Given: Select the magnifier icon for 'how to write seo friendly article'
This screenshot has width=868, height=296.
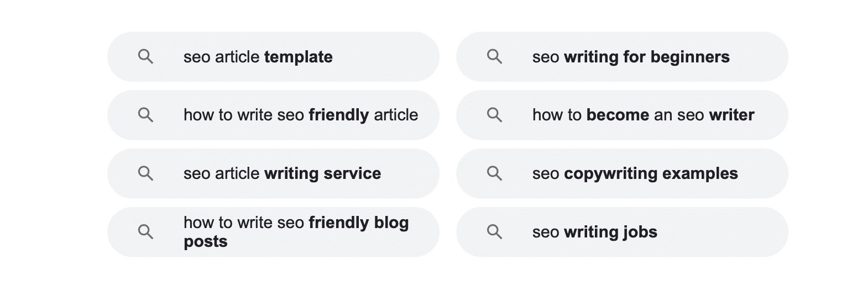Looking at the screenshot, I should pos(145,115).
